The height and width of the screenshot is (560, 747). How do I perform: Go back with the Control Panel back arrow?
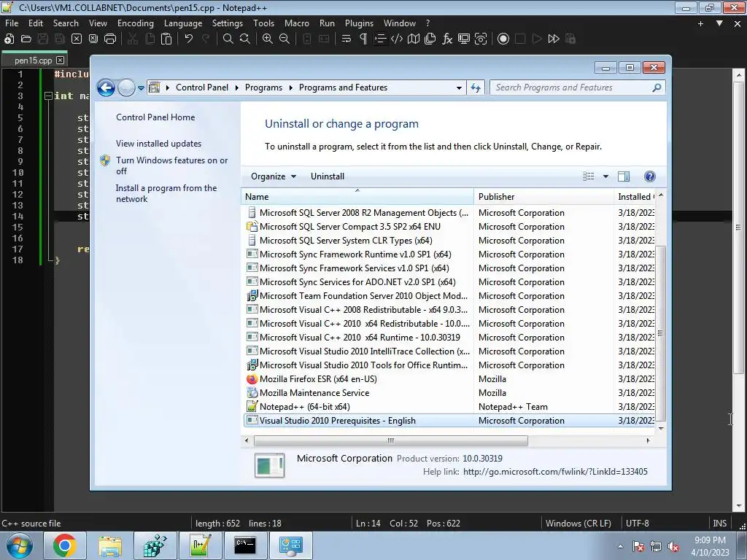106,87
